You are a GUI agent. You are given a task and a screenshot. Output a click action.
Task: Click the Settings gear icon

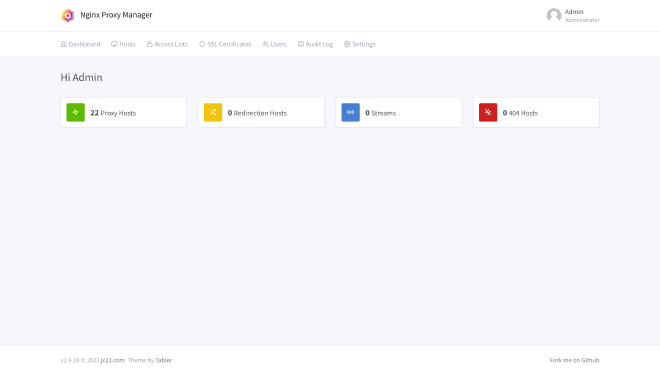pyautogui.click(x=347, y=44)
